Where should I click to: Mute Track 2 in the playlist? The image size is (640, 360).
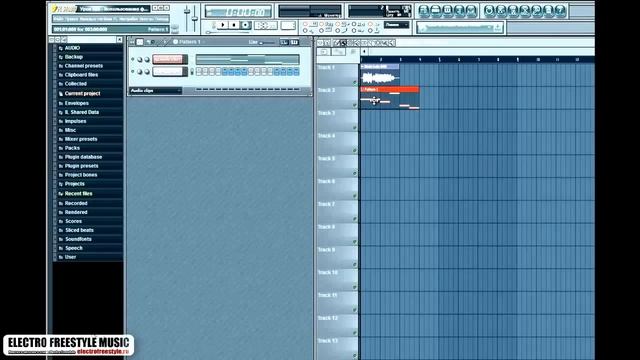pyautogui.click(x=355, y=105)
